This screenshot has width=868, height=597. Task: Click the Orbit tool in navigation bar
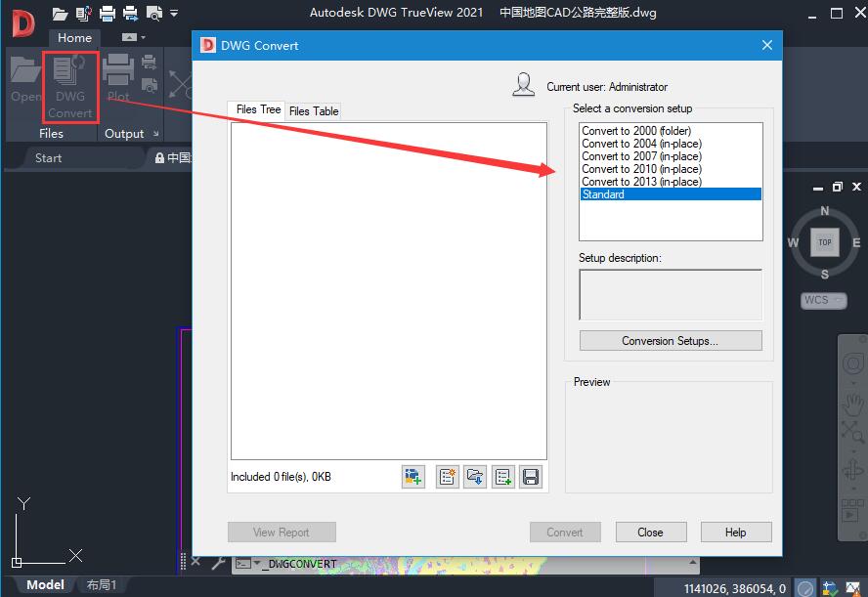(853, 471)
